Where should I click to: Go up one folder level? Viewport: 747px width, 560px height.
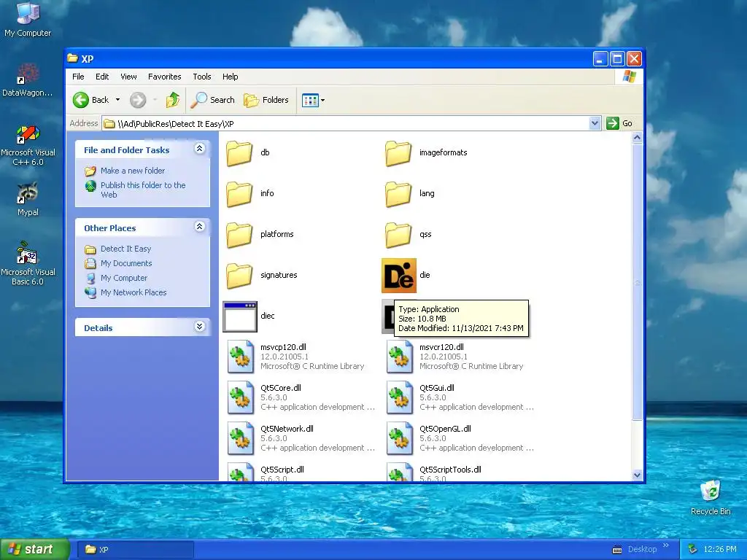[172, 100]
